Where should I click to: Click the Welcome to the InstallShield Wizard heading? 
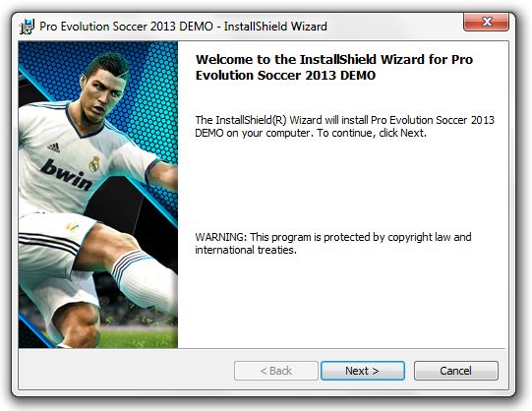tap(334, 67)
